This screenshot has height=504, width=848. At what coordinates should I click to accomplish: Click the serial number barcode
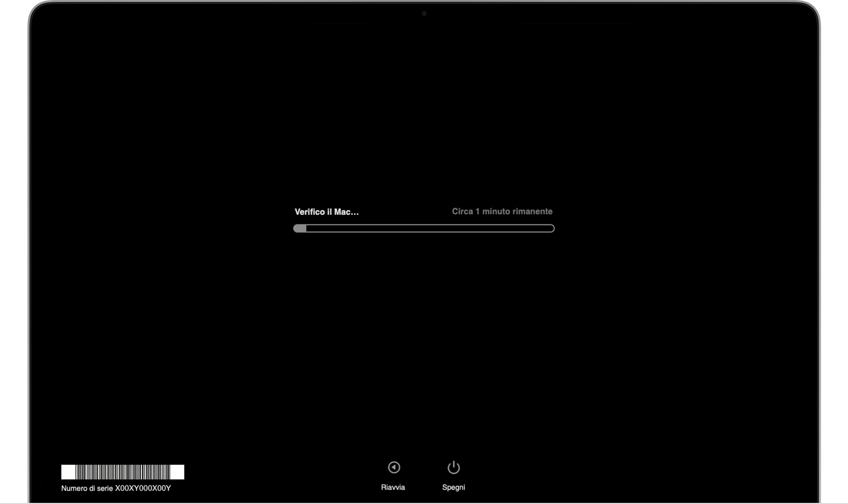tap(123, 472)
